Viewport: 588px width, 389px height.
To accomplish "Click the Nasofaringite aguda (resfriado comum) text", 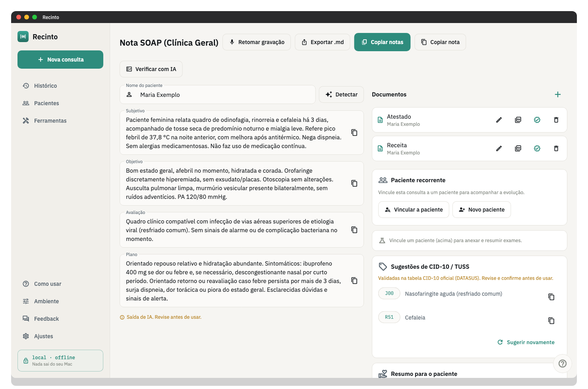I will pos(453,294).
